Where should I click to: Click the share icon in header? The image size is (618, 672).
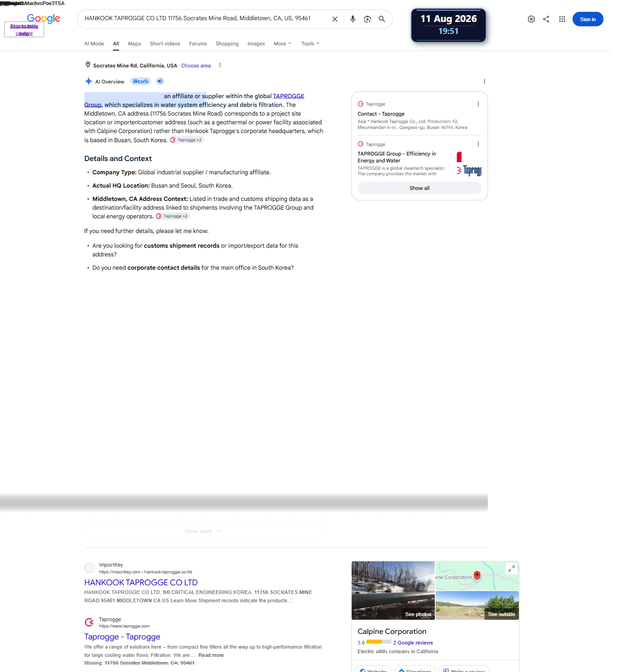pos(546,19)
